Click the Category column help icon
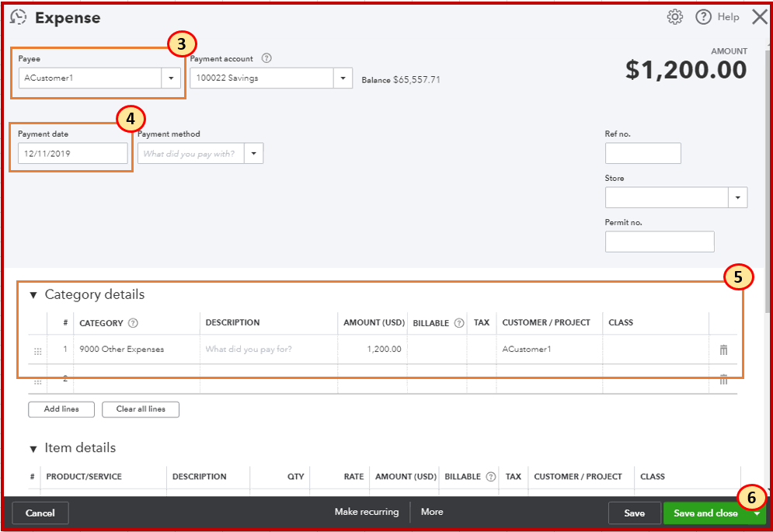The image size is (773, 532). click(133, 323)
